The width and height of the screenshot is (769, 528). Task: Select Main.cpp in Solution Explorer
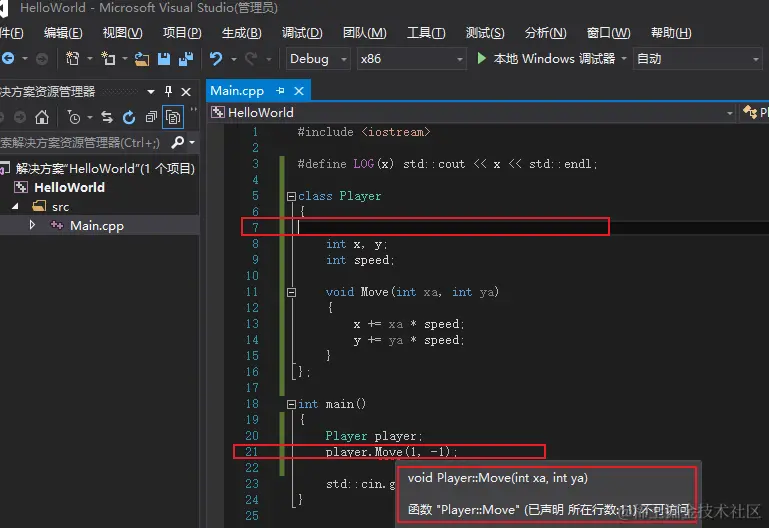tap(99, 226)
